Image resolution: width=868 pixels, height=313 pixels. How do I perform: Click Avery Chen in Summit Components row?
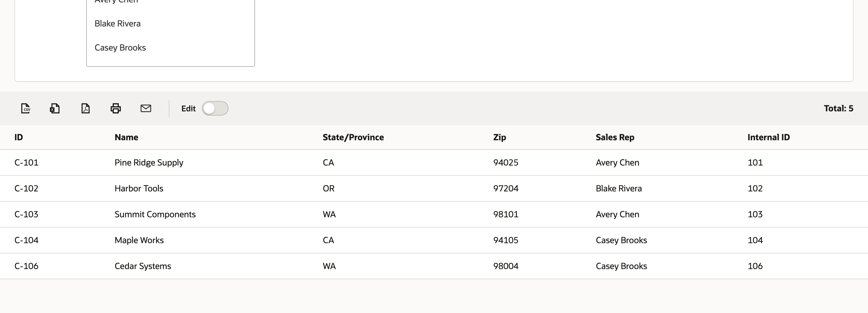click(x=617, y=214)
